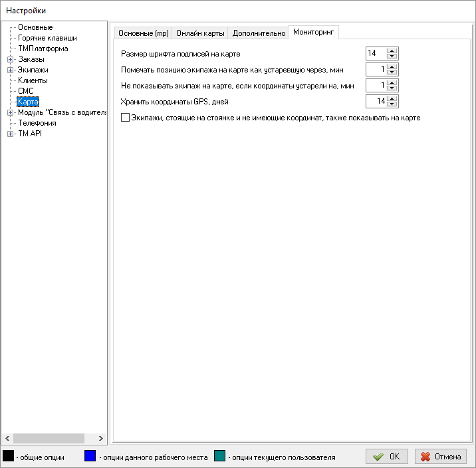Click the teal current user options swatch

coord(220,456)
